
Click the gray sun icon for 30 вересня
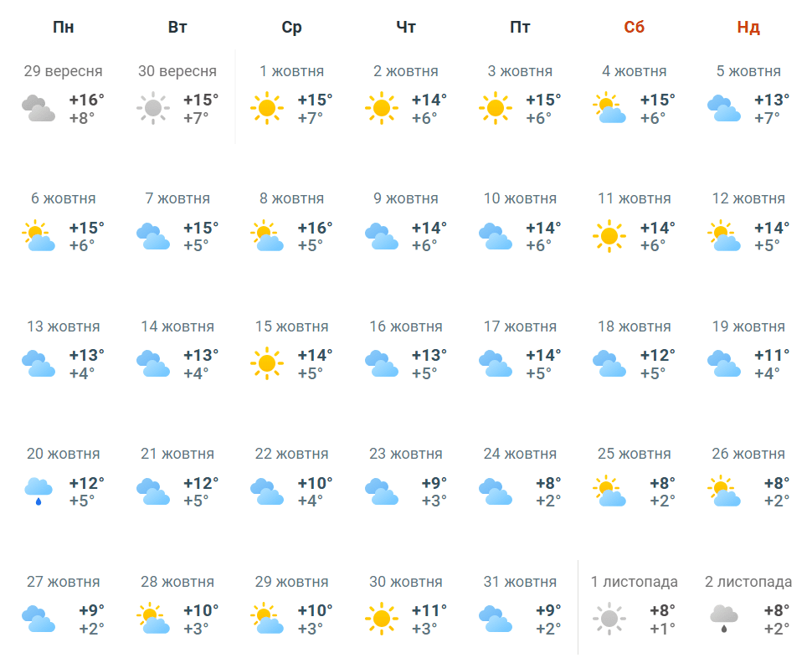152,108
